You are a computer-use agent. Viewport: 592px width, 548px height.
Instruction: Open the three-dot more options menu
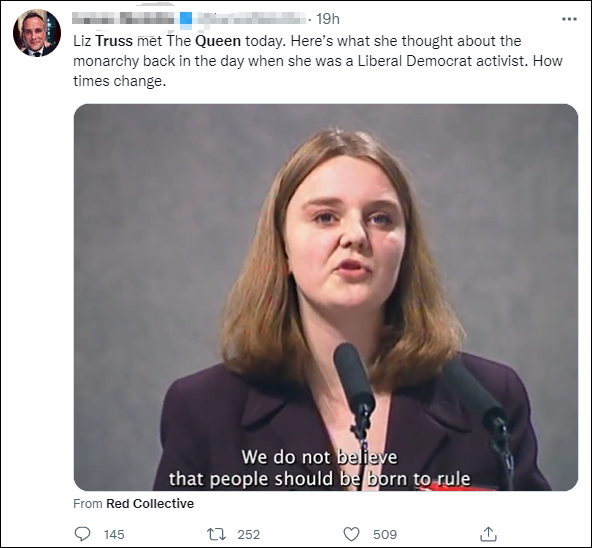coord(569,19)
